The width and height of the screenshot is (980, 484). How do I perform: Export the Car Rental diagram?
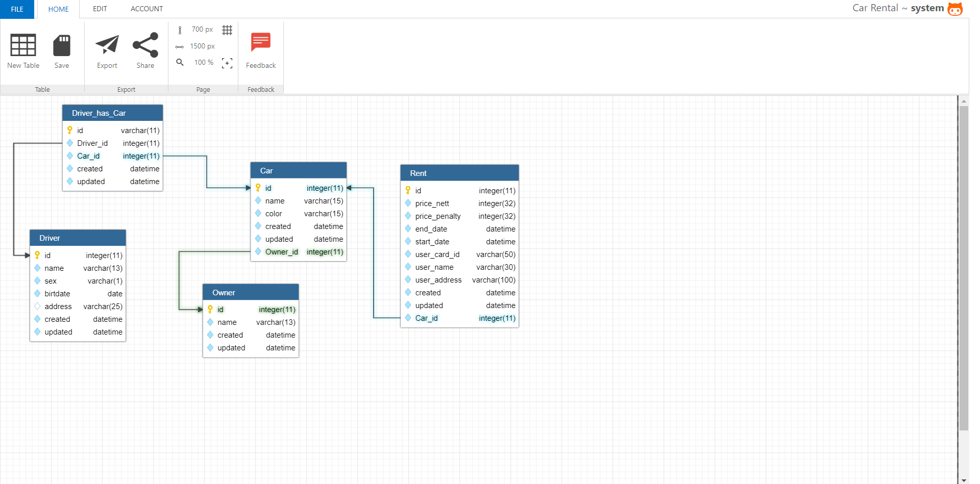[x=107, y=49]
